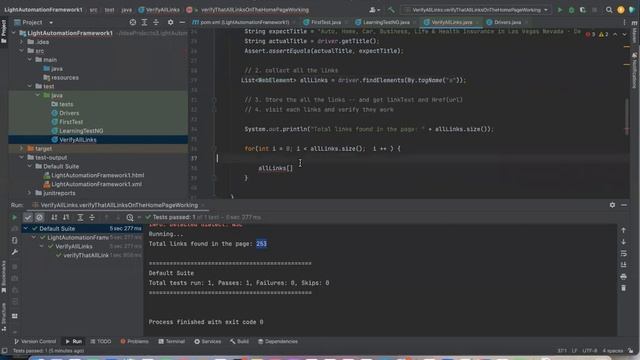Expand the junitreports folder
Viewport: 640px width, 360px height.
pyautogui.click(x=30, y=193)
